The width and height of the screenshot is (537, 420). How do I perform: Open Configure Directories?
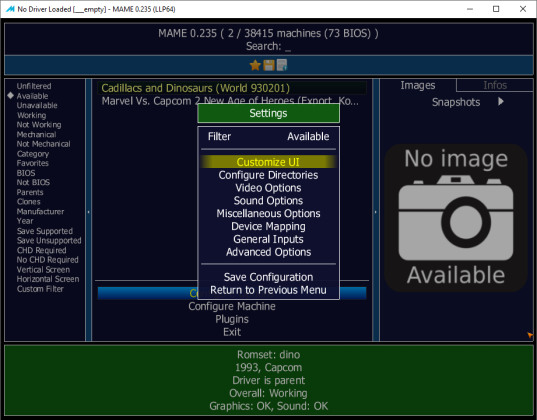click(268, 175)
